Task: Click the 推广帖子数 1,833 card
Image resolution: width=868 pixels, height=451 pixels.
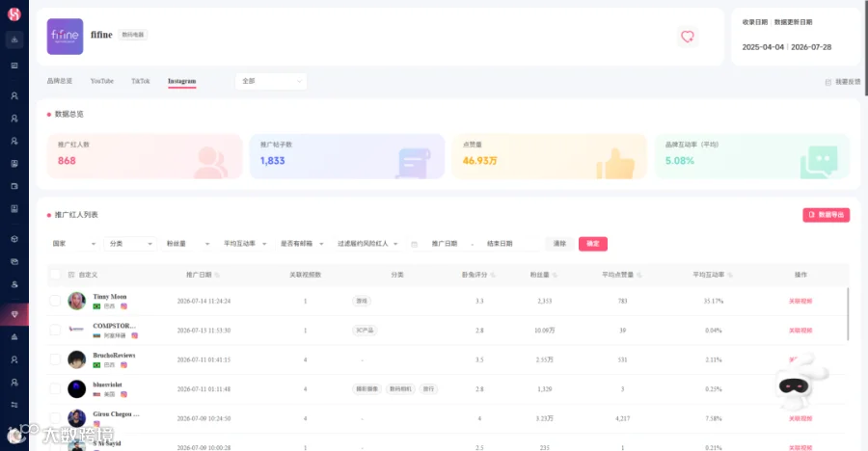Action: point(347,156)
